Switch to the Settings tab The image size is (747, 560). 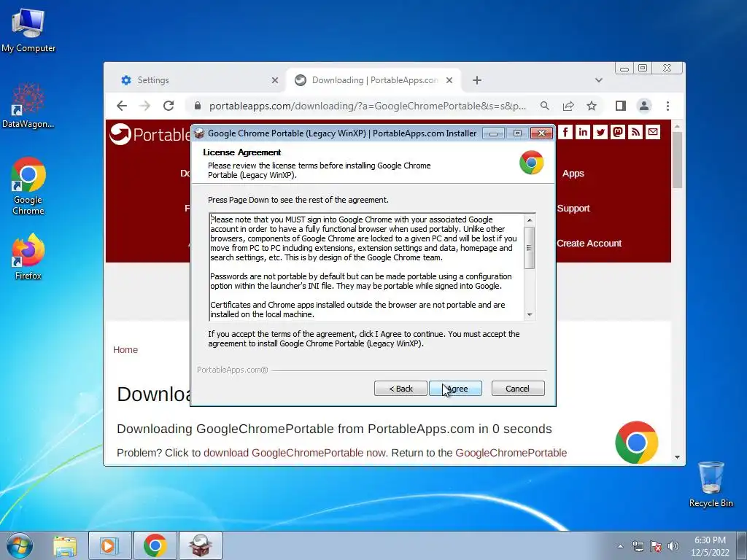click(199, 80)
